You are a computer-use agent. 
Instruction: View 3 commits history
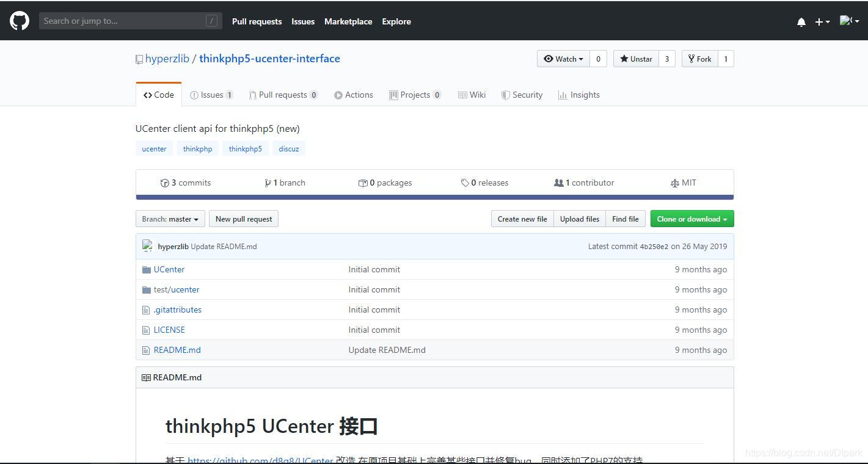[186, 183]
